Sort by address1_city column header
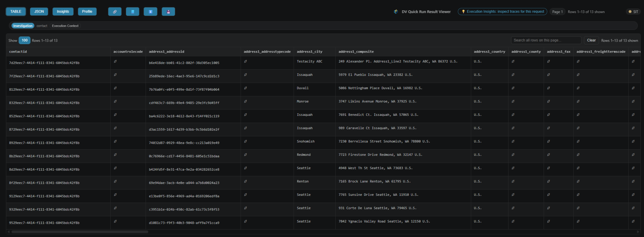The height and width of the screenshot is (237, 644). click(315, 52)
